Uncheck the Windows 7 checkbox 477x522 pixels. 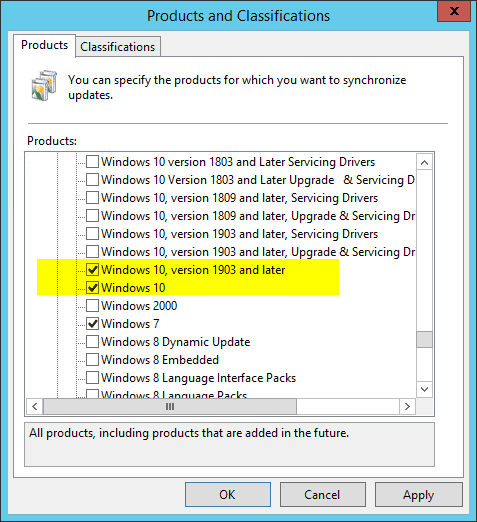[92, 324]
